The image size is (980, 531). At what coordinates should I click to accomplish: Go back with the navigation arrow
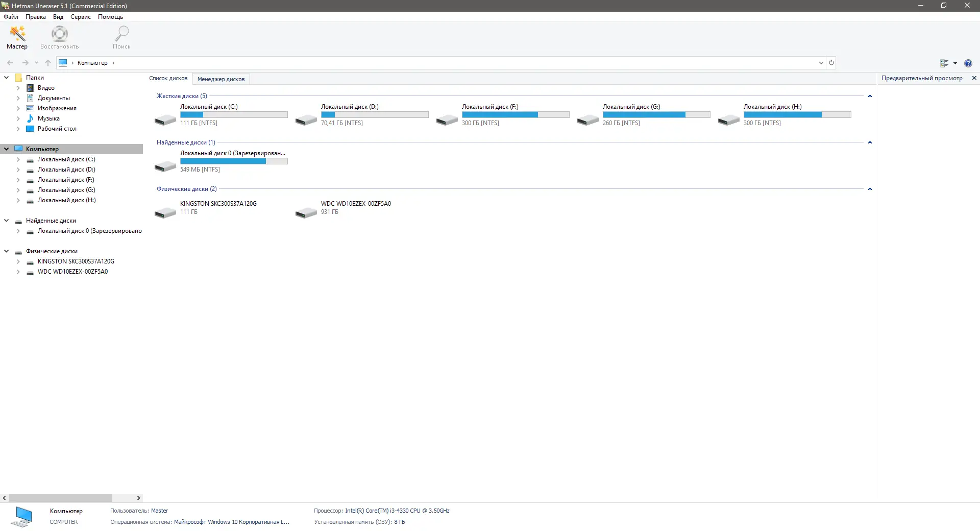[x=10, y=63]
